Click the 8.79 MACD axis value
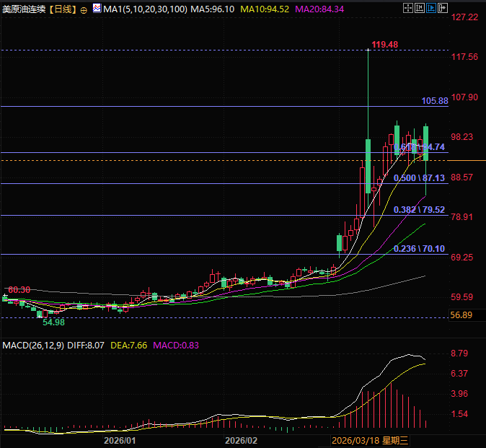 click(459, 353)
